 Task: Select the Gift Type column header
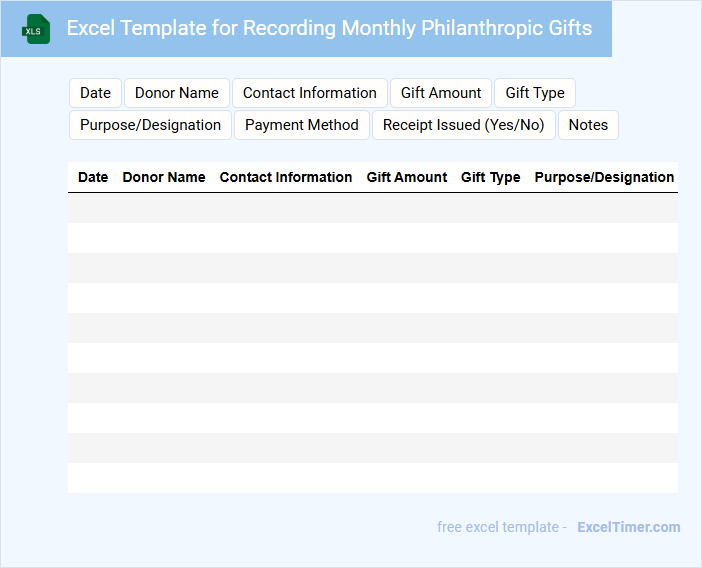(491, 177)
